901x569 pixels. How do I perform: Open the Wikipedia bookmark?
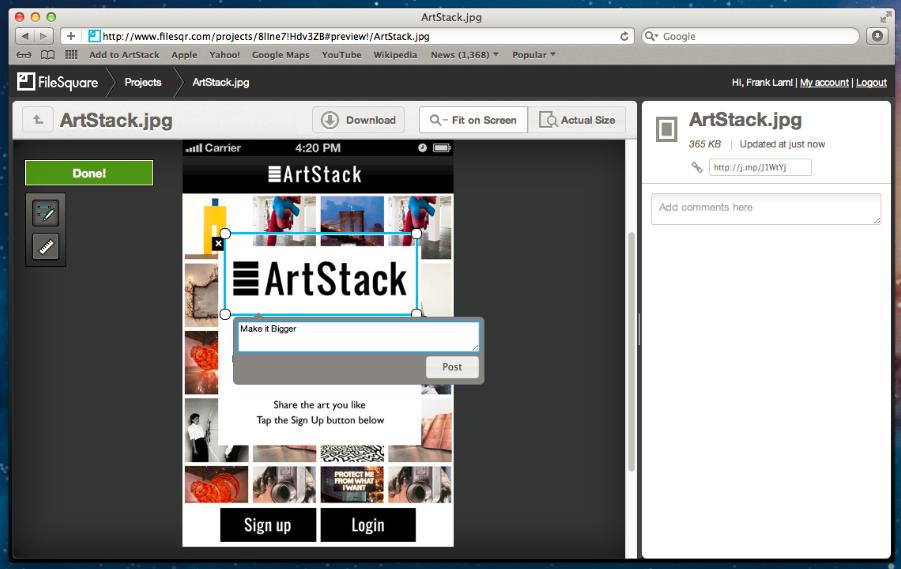click(395, 55)
